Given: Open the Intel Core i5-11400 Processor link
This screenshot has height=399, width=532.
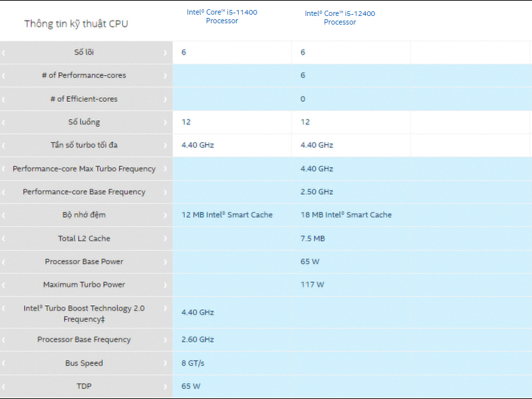Looking at the screenshot, I should click(222, 17).
